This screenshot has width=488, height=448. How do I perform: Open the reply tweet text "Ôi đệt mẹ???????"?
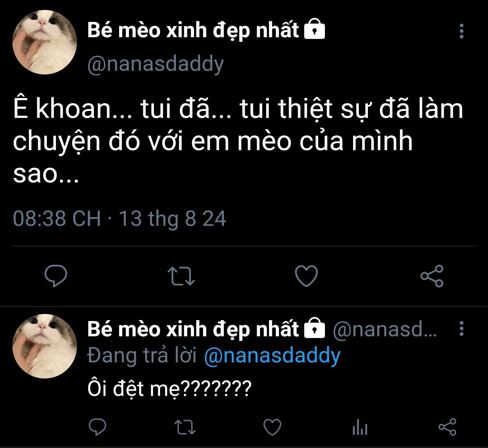[x=169, y=388]
